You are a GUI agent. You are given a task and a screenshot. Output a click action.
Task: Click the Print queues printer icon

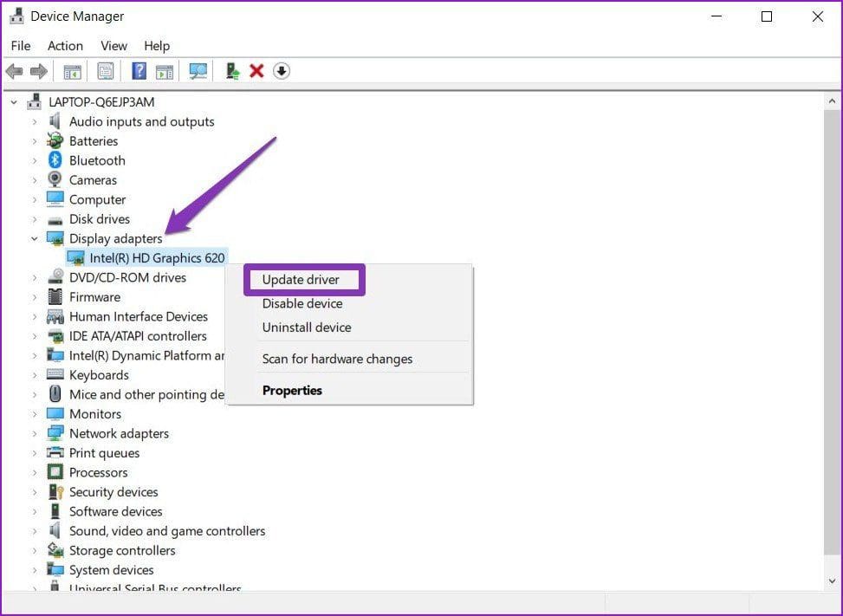pos(55,452)
